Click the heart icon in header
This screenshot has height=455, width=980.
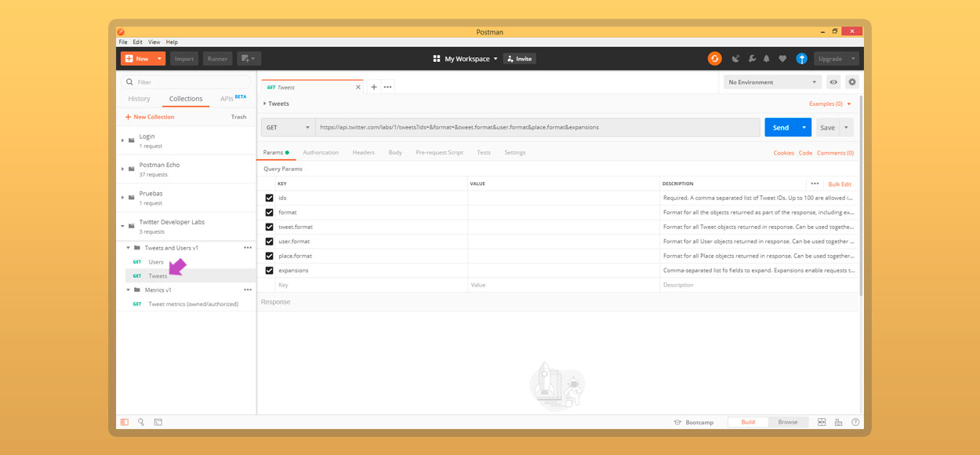click(x=782, y=59)
